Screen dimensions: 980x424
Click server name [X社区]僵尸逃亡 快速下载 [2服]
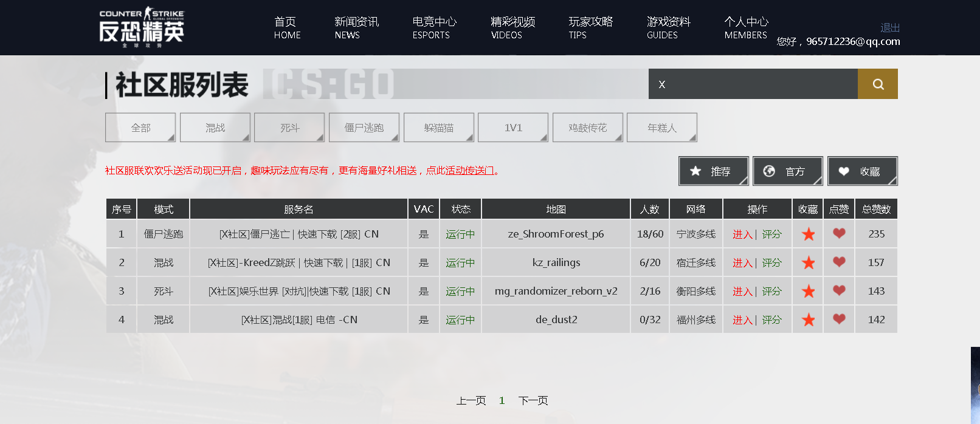pos(298,234)
